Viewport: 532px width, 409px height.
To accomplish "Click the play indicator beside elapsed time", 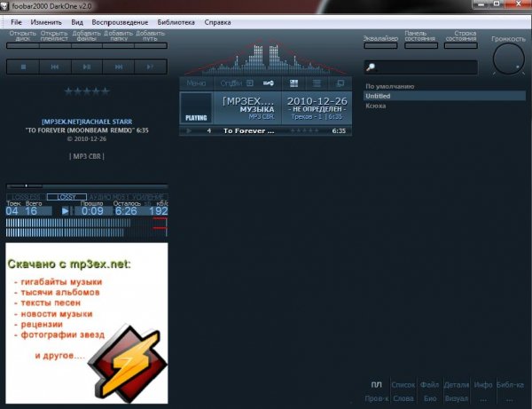I will pos(65,211).
